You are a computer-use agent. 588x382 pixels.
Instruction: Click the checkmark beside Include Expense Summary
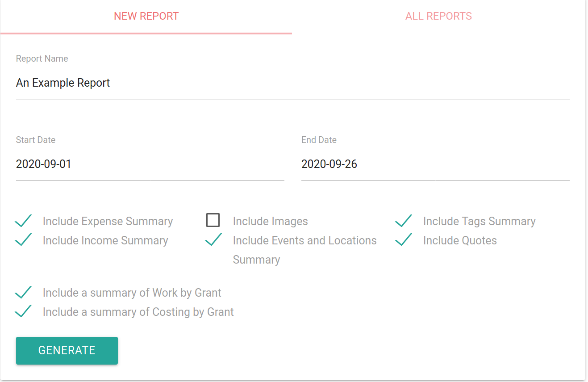tap(23, 220)
